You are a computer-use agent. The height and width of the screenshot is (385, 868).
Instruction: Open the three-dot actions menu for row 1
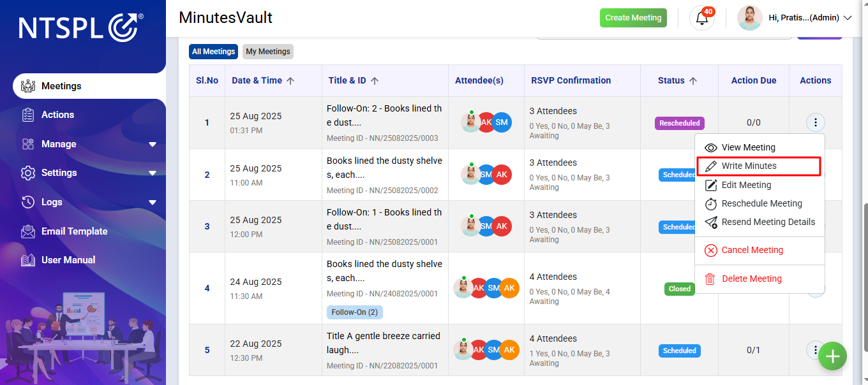pyautogui.click(x=815, y=122)
